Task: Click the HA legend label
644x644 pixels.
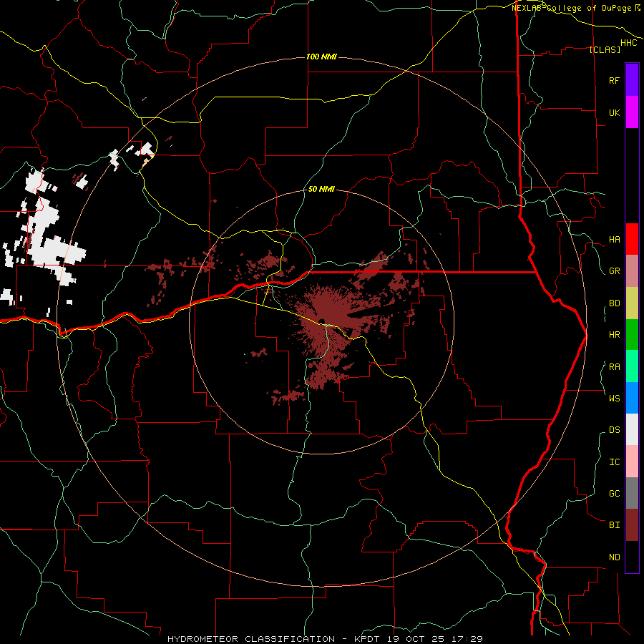Action: click(x=614, y=240)
